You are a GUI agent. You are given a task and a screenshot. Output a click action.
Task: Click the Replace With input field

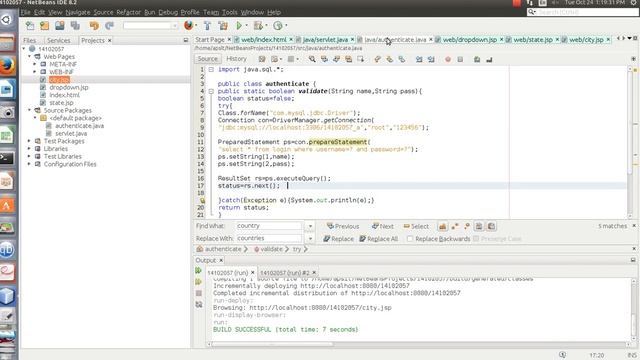point(269,238)
